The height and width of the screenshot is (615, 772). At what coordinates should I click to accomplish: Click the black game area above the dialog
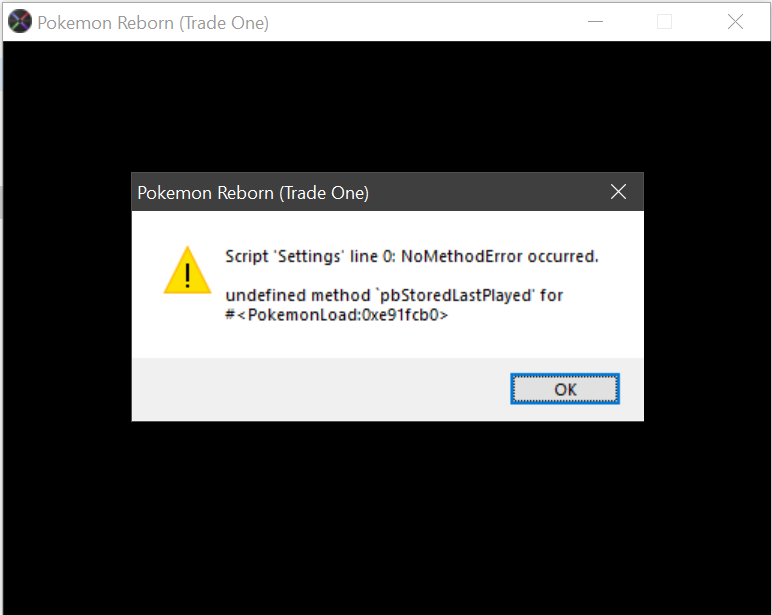tap(387, 106)
